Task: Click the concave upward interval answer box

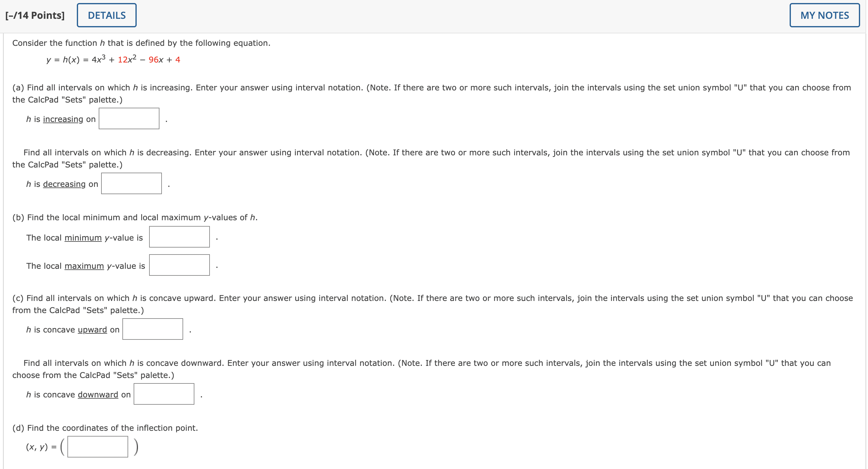Action: (152, 329)
